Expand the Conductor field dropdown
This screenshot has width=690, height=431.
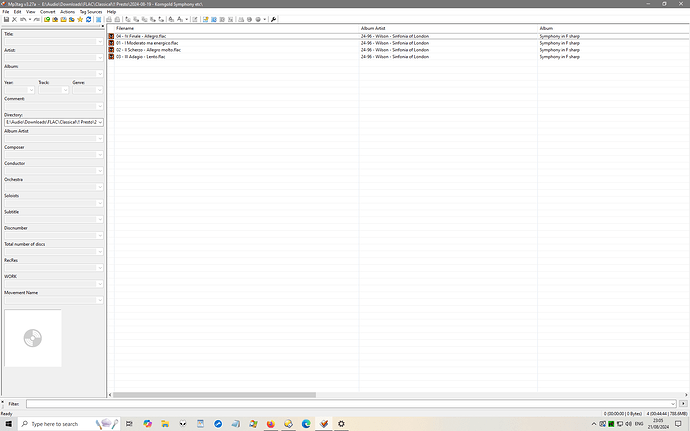point(100,171)
